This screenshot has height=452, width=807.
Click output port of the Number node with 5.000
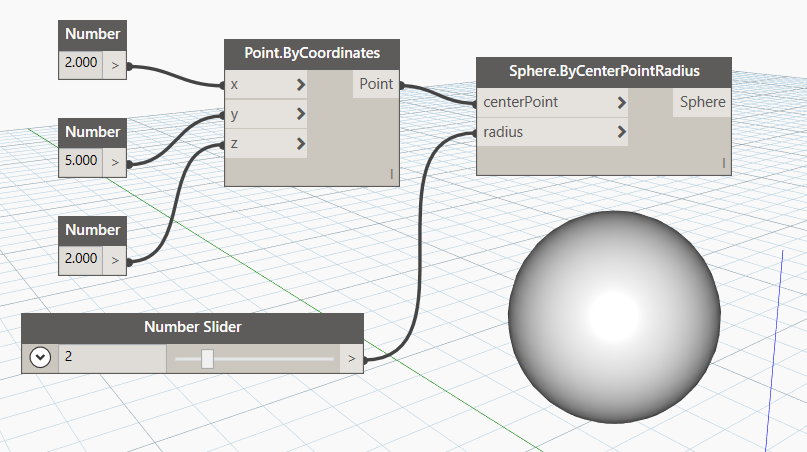coord(115,163)
